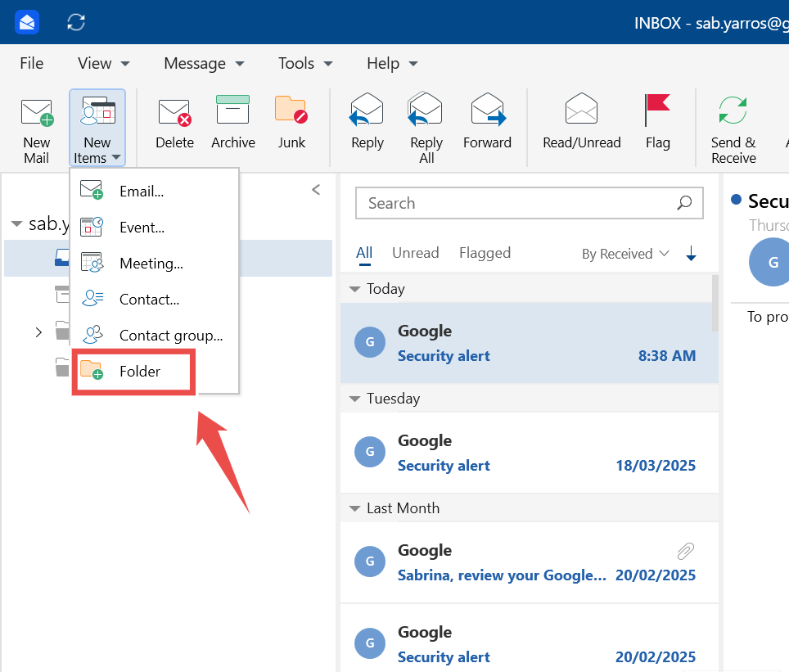Screen dimensions: 789x672
Task: Click the Reply icon
Action: (x=367, y=109)
